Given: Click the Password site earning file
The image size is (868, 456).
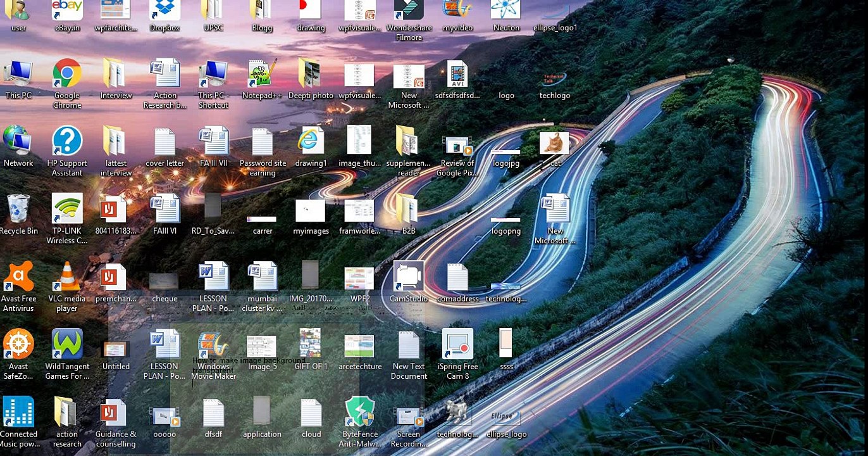Looking at the screenshot, I should click(262, 141).
